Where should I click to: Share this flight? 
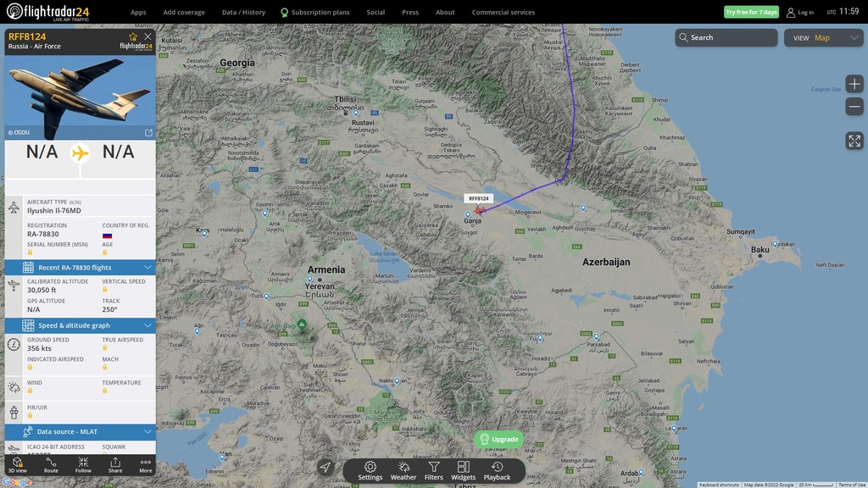point(115,465)
